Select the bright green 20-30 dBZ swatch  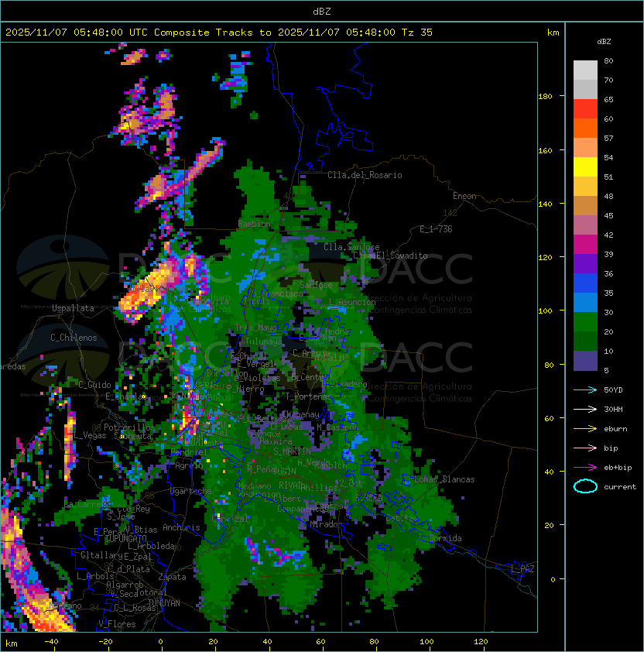585,322
